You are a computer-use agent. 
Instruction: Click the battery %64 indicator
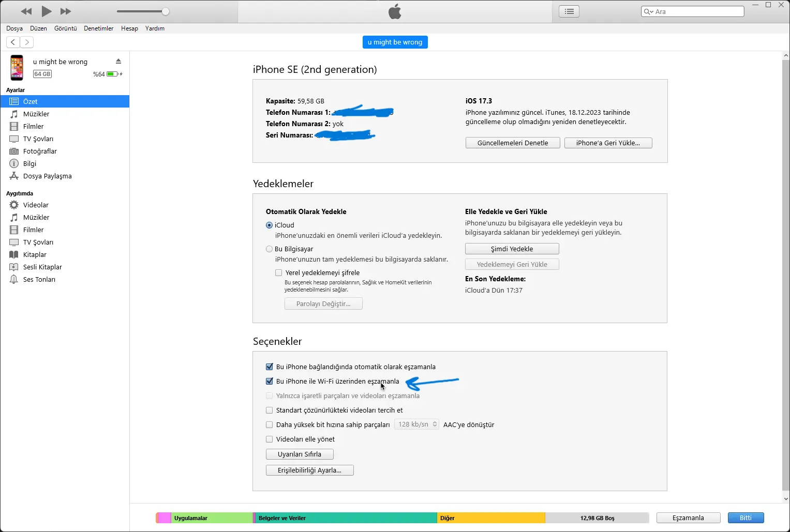(x=108, y=74)
